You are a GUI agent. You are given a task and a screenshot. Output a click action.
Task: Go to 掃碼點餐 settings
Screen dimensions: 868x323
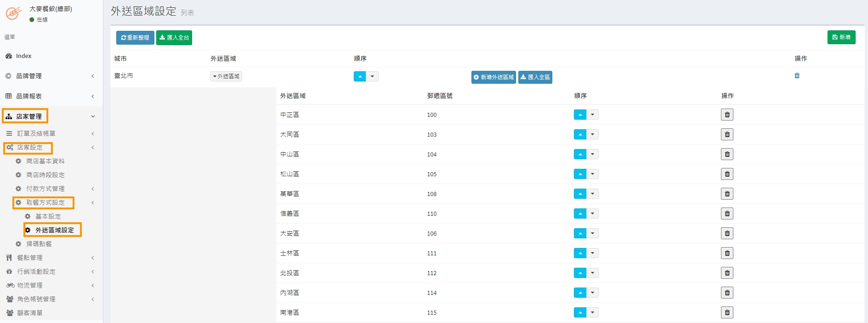[39, 244]
